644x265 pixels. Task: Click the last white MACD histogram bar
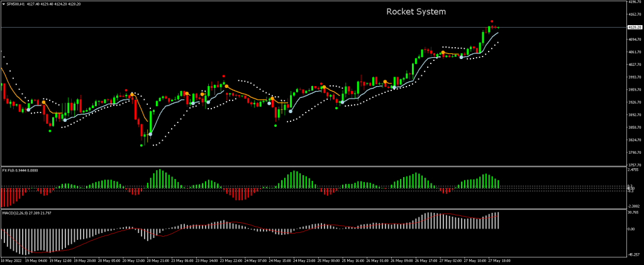coord(498,220)
